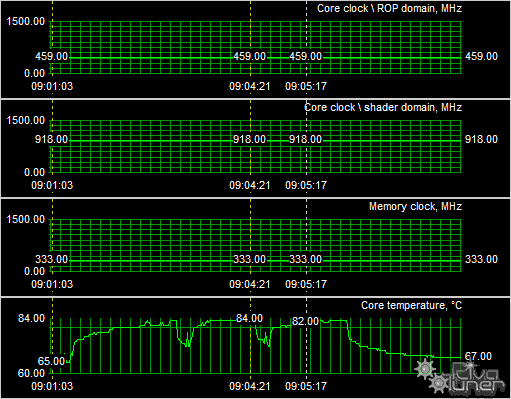Viewport: 511px width, 399px height.
Task: Click the 459.00 value at the 09:04:21 marker
Action: (249, 56)
